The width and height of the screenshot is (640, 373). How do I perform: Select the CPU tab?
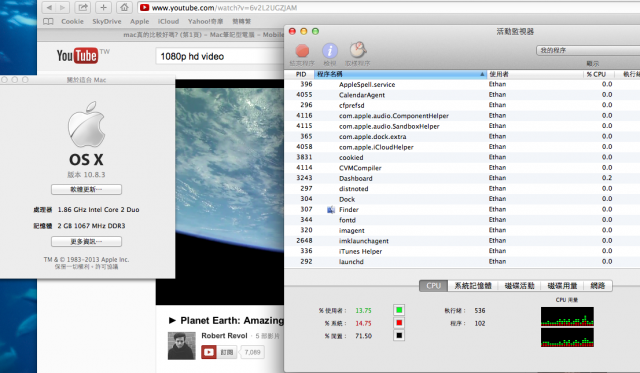[x=433, y=286]
